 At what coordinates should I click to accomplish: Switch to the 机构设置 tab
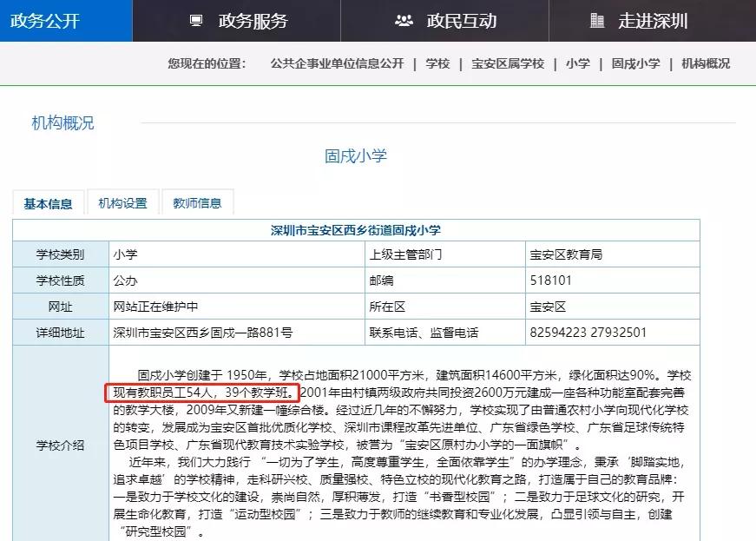click(x=123, y=201)
